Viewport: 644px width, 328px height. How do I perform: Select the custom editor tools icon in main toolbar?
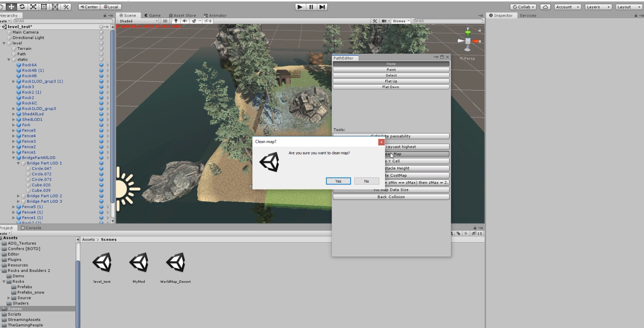66,7
